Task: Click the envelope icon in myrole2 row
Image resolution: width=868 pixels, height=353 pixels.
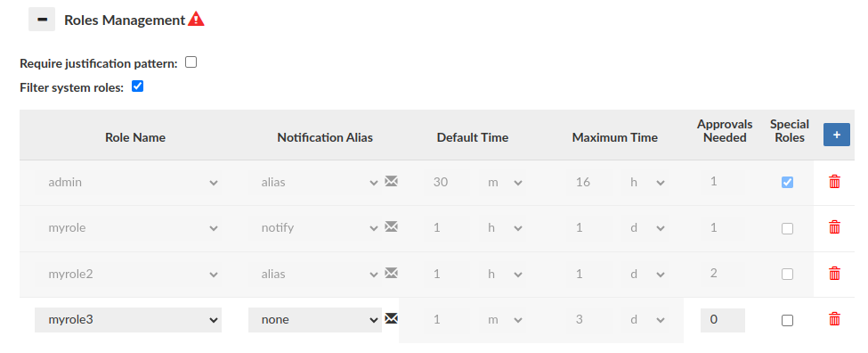Action: click(x=392, y=273)
